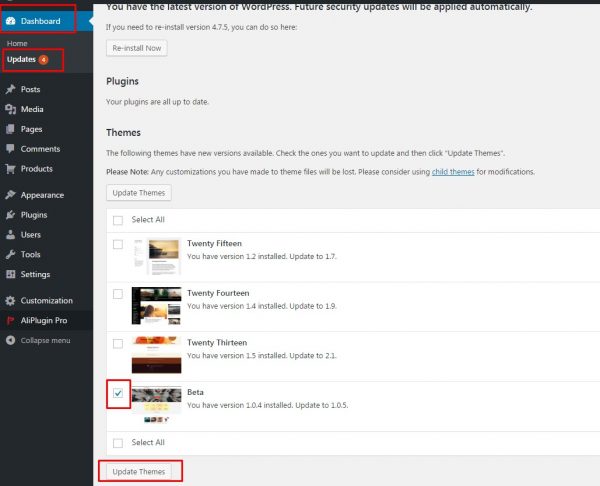Click the Media library icon
The height and width of the screenshot is (486, 600).
[x=11, y=109]
